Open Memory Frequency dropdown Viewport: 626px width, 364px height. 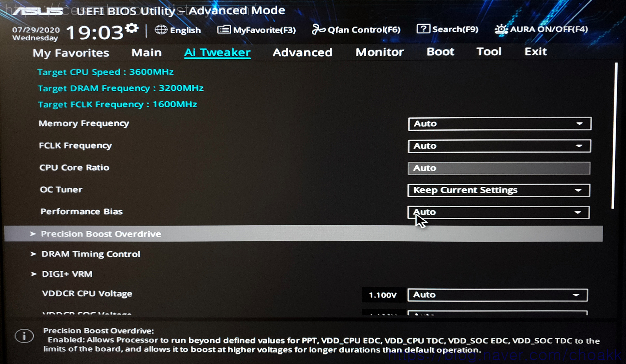click(499, 124)
